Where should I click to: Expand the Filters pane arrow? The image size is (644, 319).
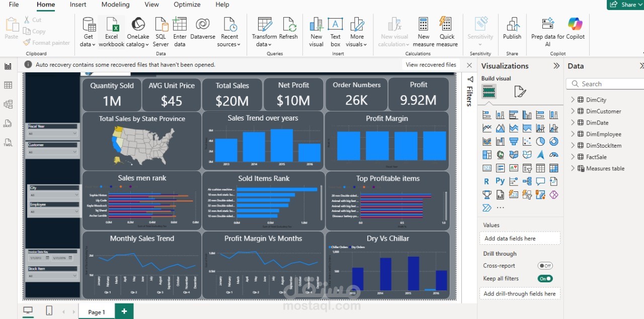[x=470, y=79]
